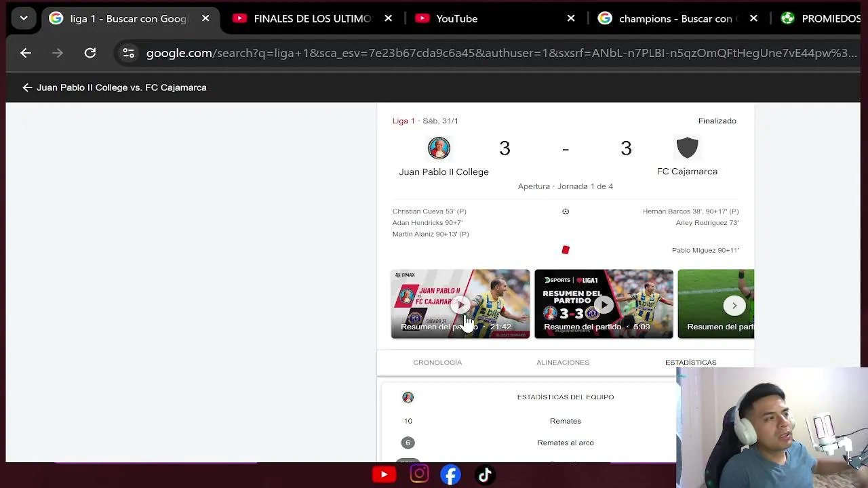Click the 'Finalizado' match status
This screenshot has height=488, width=868.
717,121
